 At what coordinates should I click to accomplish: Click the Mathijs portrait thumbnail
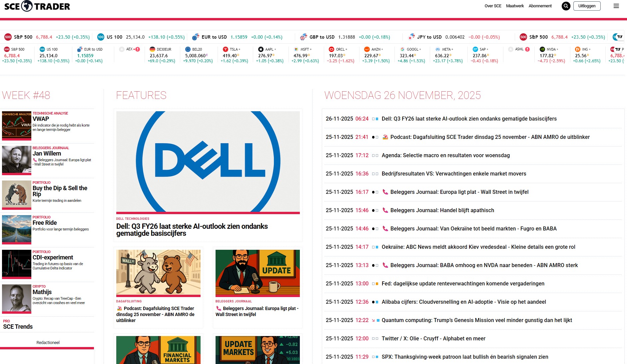[17, 298]
